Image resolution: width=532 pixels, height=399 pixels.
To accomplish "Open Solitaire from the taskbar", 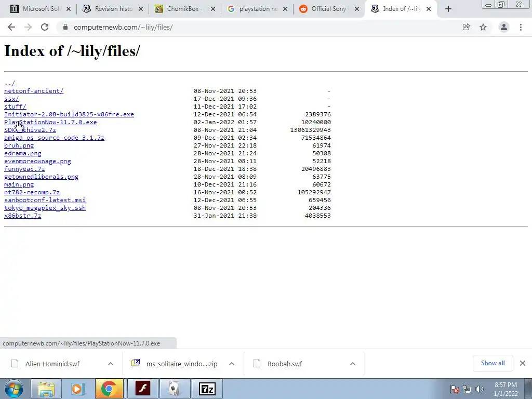I will (175, 389).
